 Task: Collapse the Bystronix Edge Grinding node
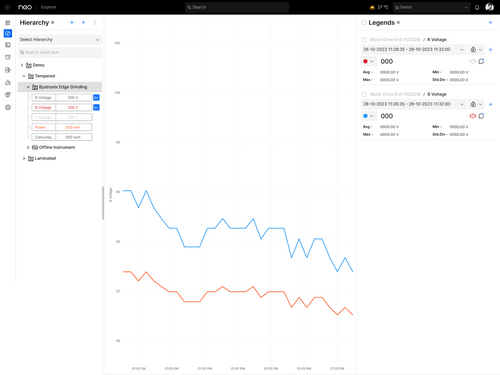pyautogui.click(x=28, y=87)
